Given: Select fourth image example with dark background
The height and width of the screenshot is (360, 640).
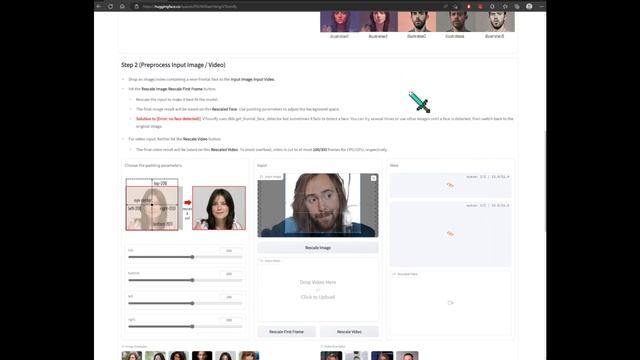Looking at the screenshot, I should coord(202,356).
